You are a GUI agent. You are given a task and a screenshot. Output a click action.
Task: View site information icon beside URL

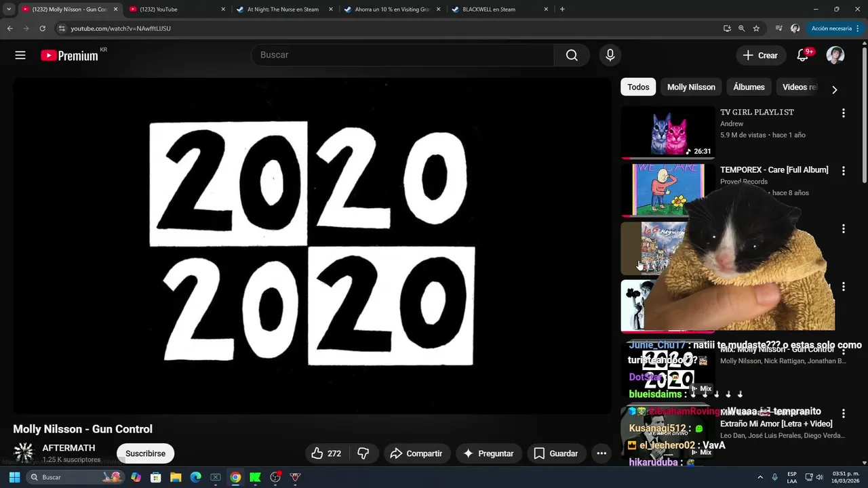pos(62,28)
